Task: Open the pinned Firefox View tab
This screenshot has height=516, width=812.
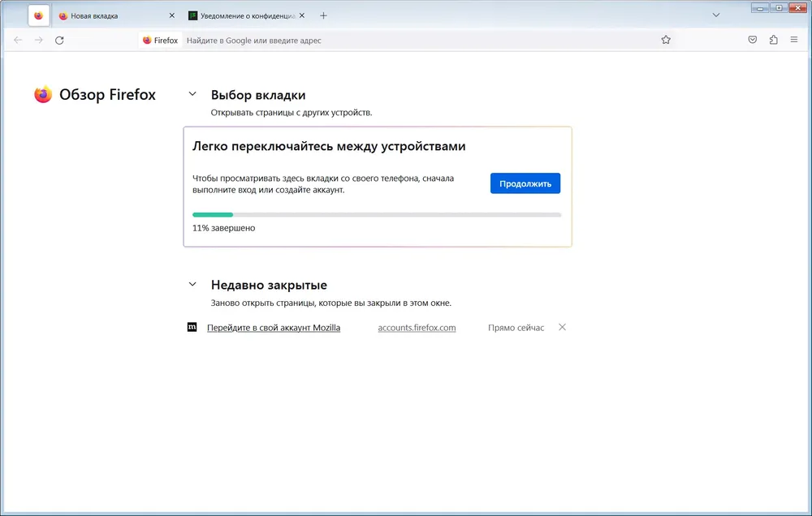Action: point(39,15)
